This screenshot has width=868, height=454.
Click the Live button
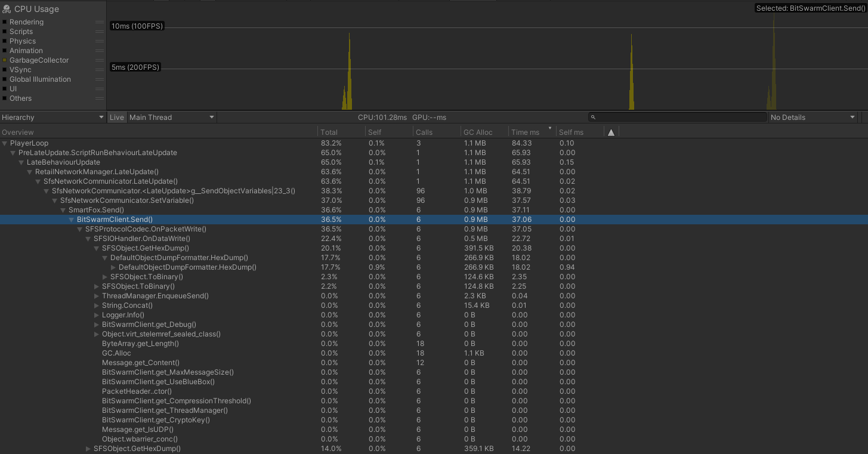[117, 118]
